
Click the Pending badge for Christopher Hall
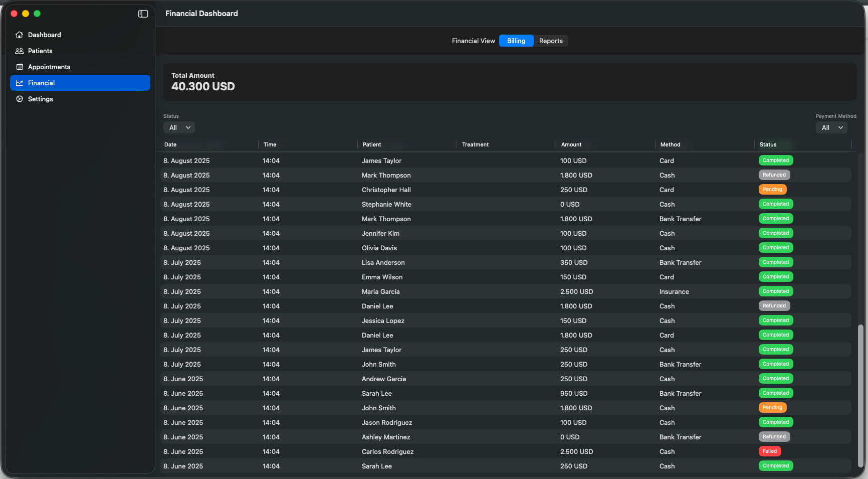point(772,189)
